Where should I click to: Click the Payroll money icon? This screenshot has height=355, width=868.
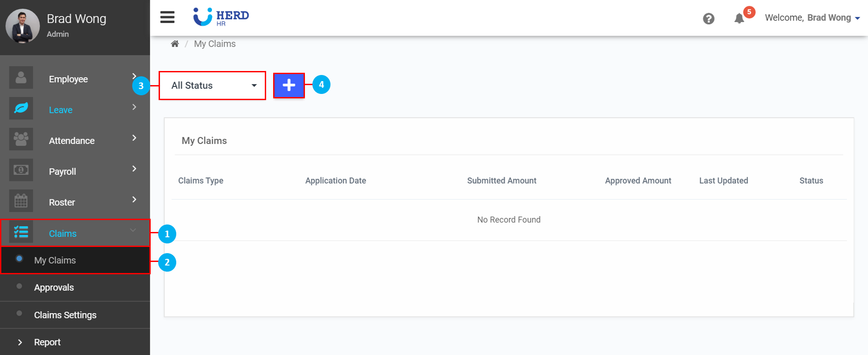(x=21, y=170)
